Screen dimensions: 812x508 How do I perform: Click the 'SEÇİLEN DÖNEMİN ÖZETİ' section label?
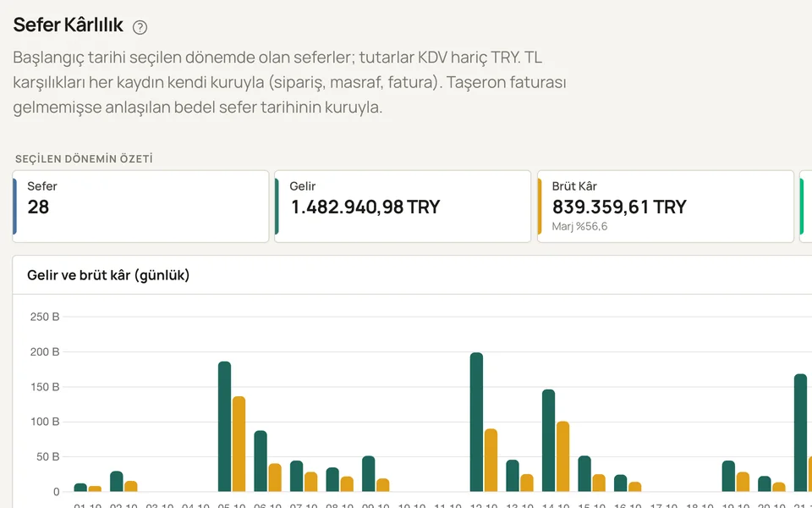84,158
